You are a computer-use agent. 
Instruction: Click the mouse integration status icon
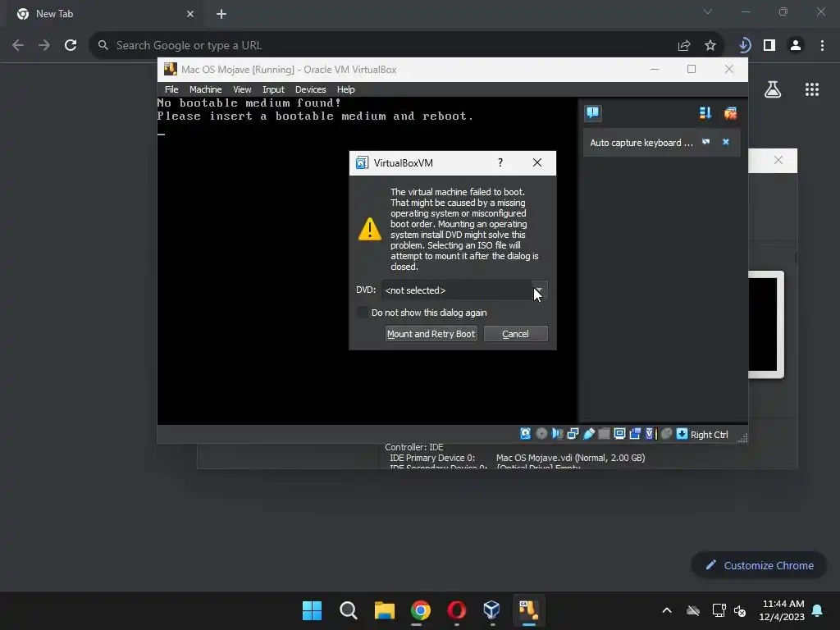(666, 434)
